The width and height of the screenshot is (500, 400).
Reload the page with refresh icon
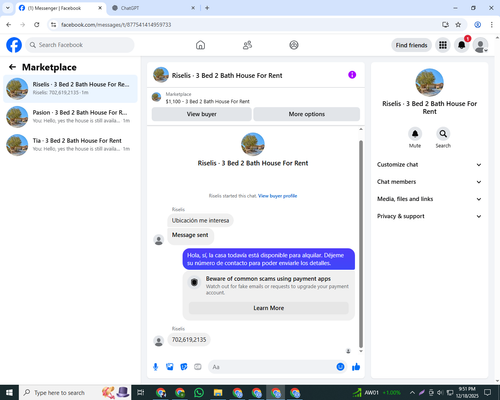(37, 25)
